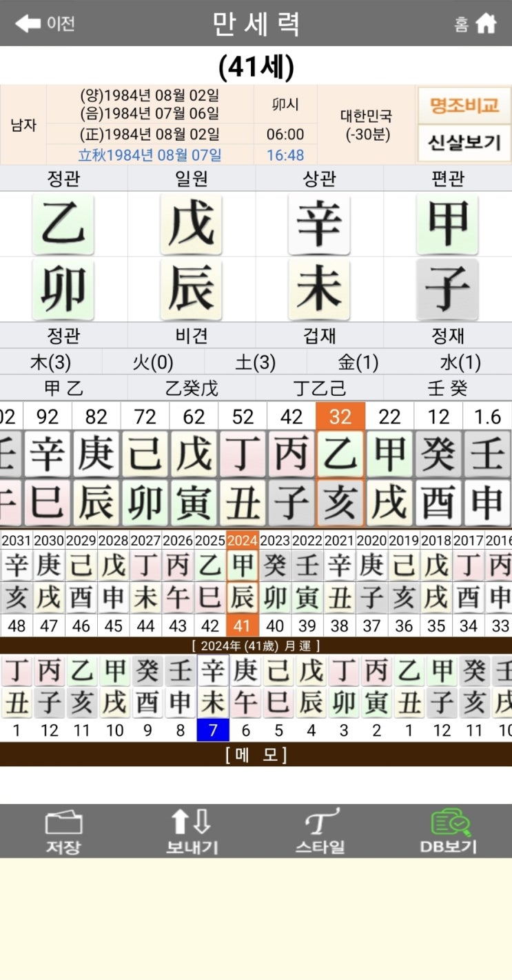Open the home icon 홈

pyautogui.click(x=475, y=23)
